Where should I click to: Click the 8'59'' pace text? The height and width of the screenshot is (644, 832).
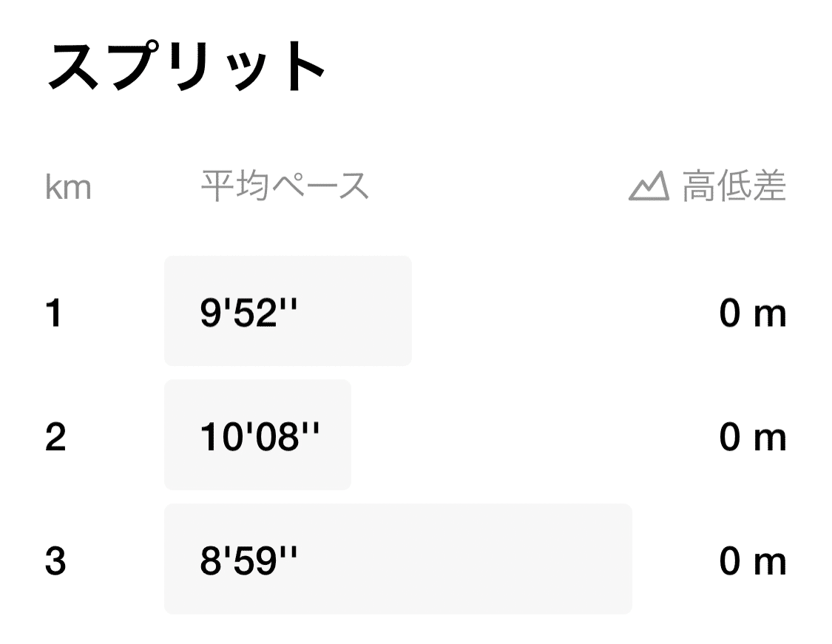click(x=248, y=563)
